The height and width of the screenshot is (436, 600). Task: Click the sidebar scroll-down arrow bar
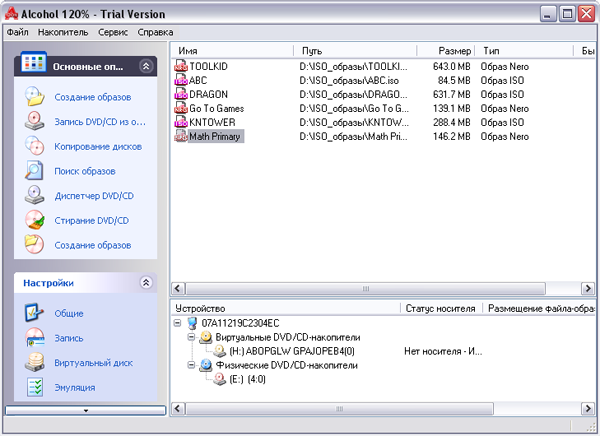coord(85,410)
